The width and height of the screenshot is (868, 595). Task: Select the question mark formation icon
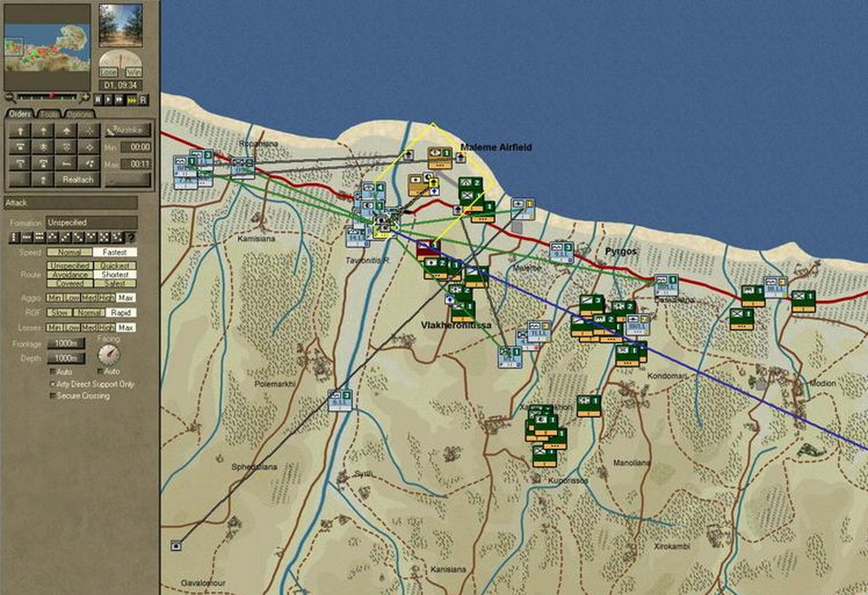(131, 237)
